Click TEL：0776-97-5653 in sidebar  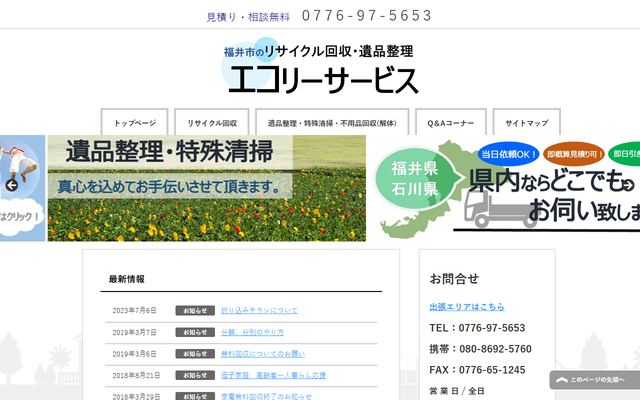click(x=477, y=328)
